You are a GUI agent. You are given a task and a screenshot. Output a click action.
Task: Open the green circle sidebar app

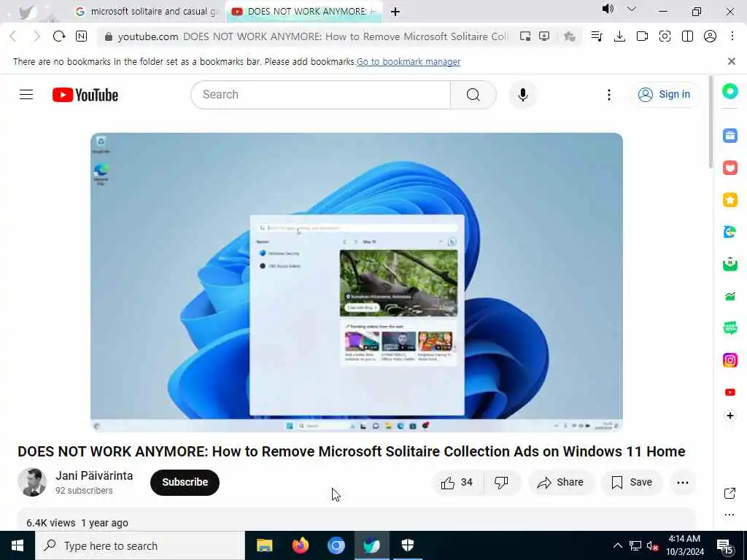(x=729, y=91)
